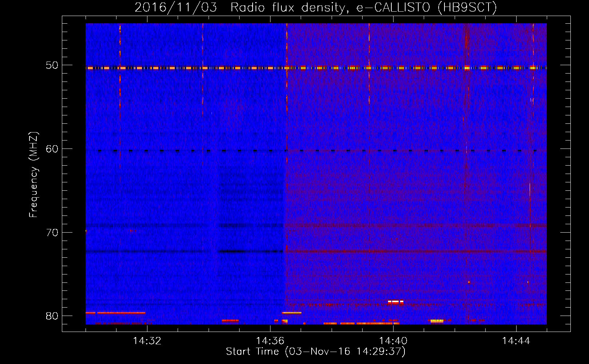Click the 14:40 time tick label
This screenshot has width=589, height=364.
point(393,341)
